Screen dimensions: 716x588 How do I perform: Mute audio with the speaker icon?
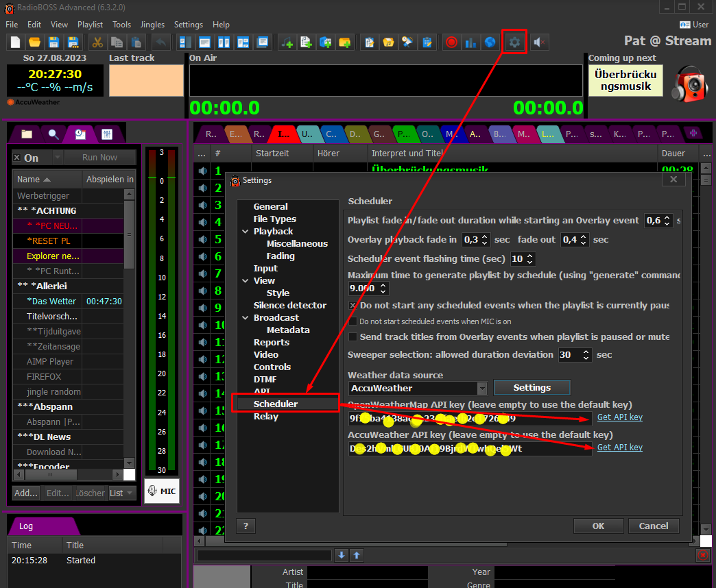click(x=540, y=42)
